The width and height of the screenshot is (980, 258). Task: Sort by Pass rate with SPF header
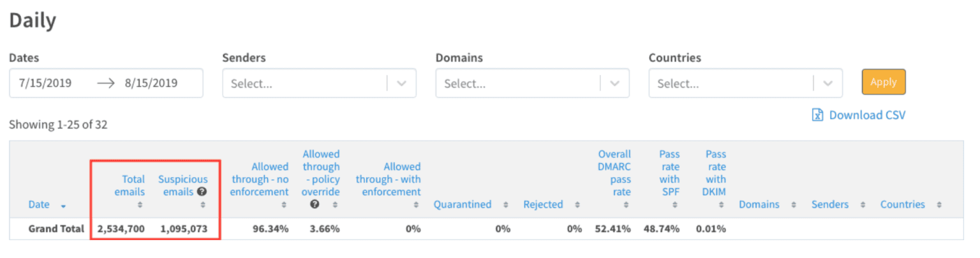click(x=669, y=173)
